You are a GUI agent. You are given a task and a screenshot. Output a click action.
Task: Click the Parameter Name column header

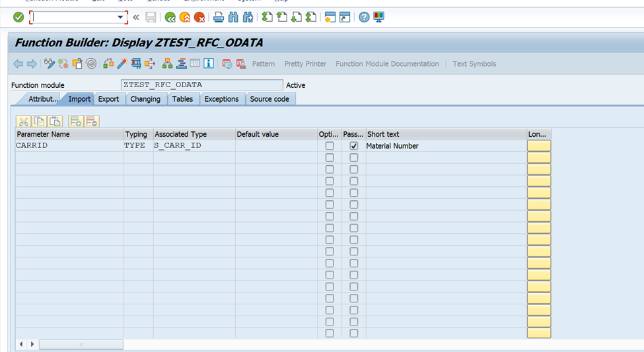click(69, 134)
